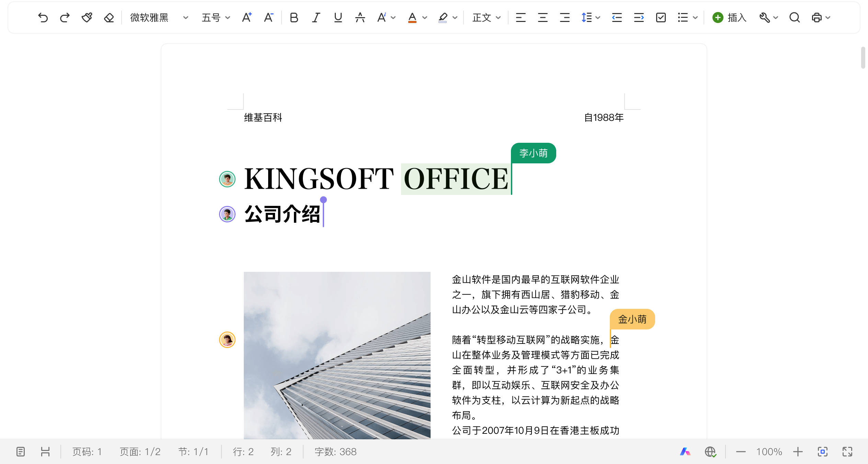Viewport: 868px width, 464px height.
Task: Align text to the left
Action: coord(521,18)
